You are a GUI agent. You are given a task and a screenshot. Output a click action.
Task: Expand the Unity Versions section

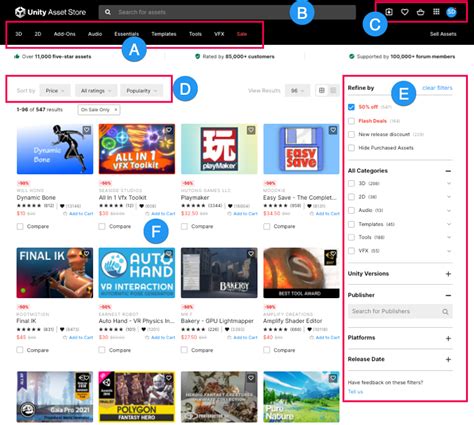(448, 274)
